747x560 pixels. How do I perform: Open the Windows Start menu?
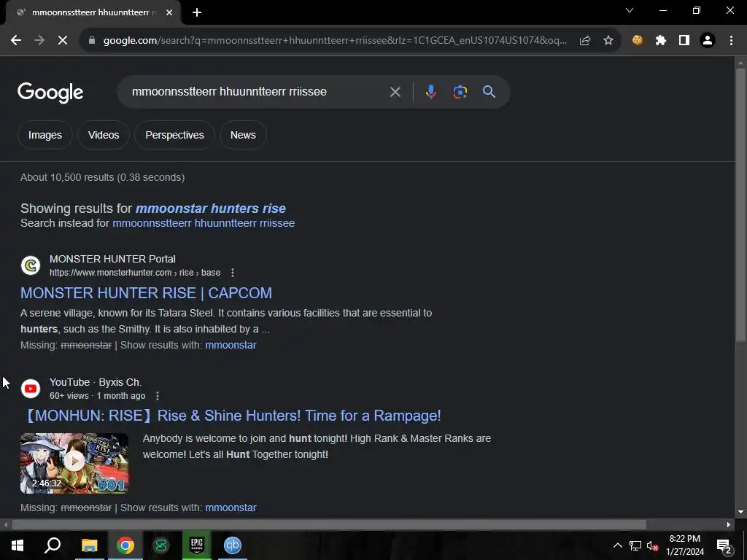(x=18, y=545)
